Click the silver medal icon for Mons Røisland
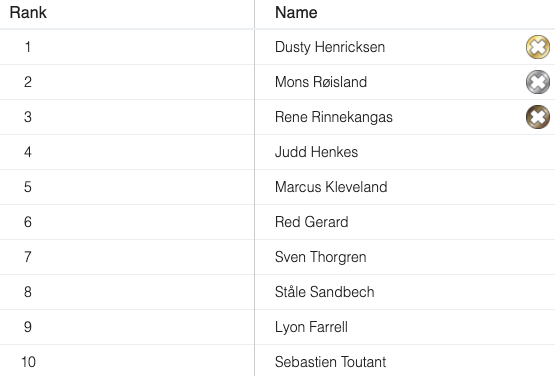Viewport: 555px width, 376px height. pos(538,82)
